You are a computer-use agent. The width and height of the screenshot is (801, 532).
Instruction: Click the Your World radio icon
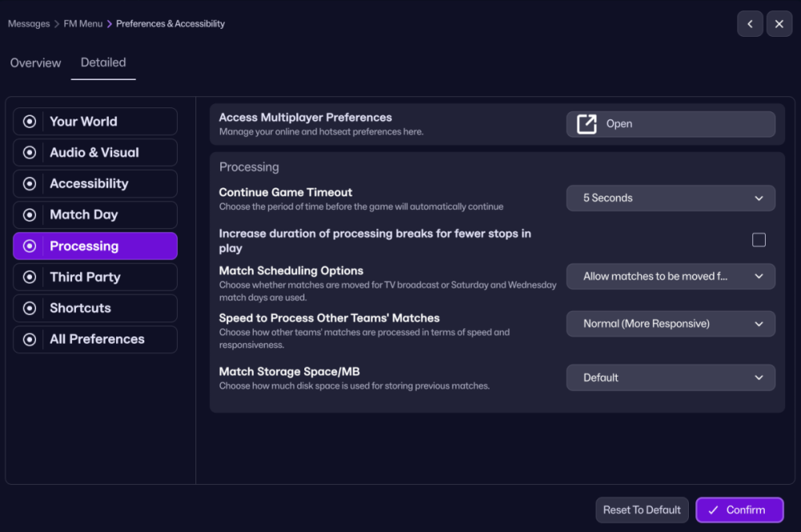coord(30,122)
